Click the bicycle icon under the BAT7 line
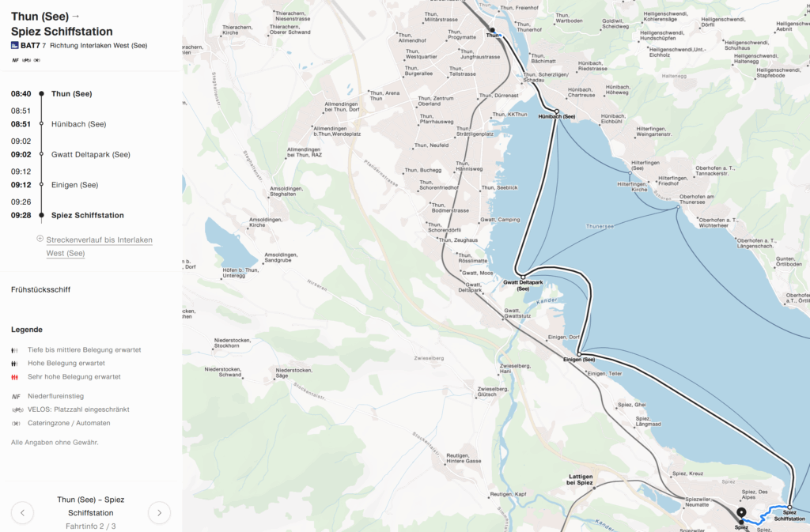Viewport: 810px width, 532px height. coord(26,60)
